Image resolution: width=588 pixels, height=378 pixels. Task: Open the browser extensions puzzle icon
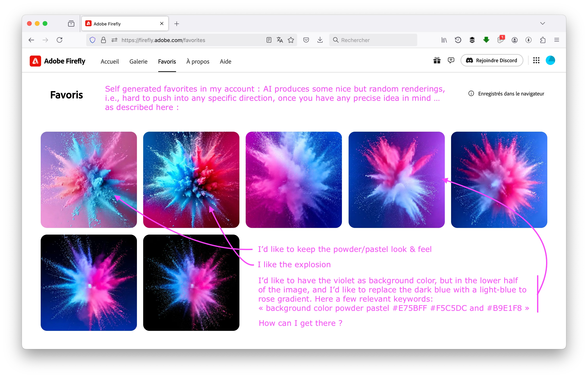[543, 40]
